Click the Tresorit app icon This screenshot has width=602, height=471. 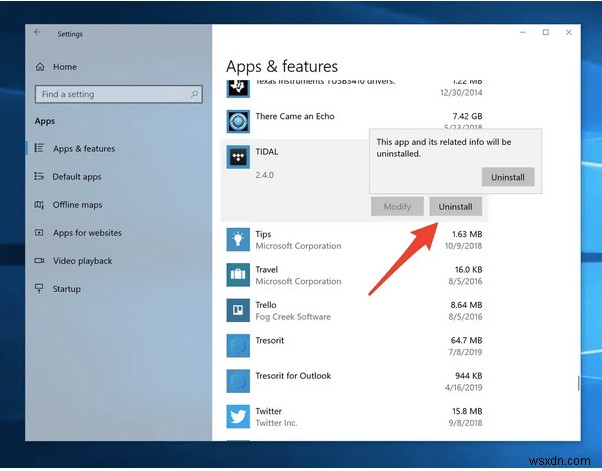point(238,345)
